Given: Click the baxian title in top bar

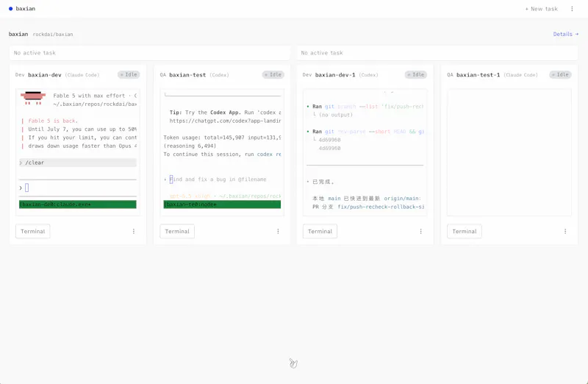Looking at the screenshot, I should [x=26, y=9].
